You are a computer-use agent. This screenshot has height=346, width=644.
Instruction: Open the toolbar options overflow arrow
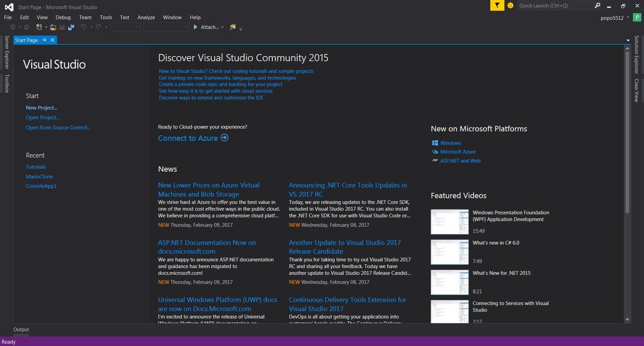pyautogui.click(x=241, y=29)
